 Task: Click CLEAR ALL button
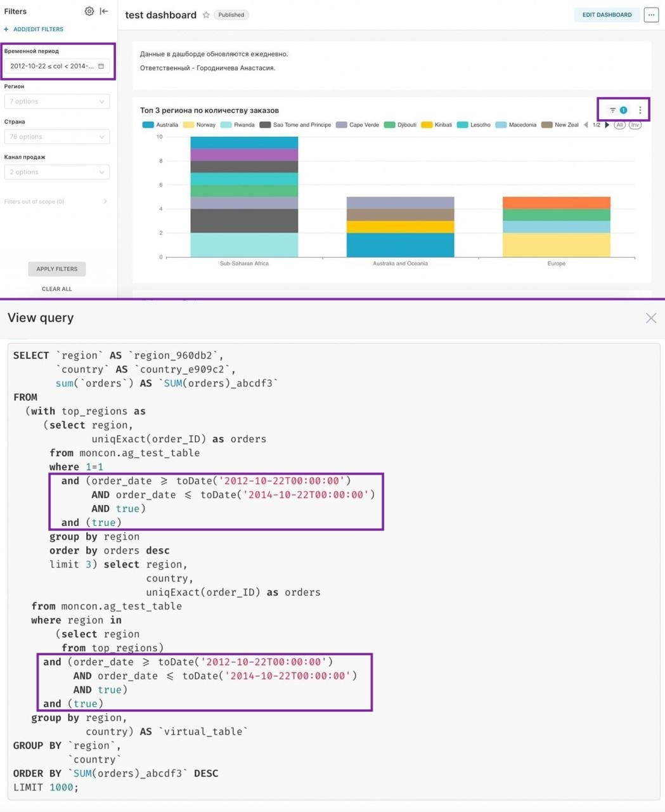57,289
